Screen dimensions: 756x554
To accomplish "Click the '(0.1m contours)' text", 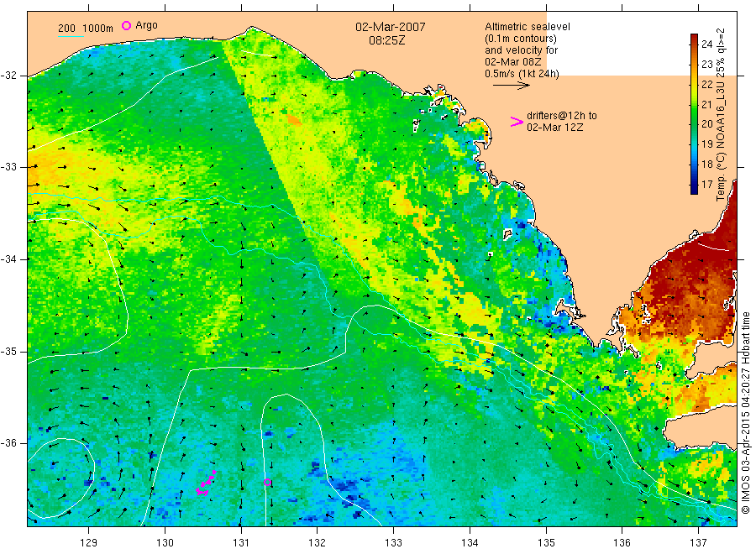I will click(x=521, y=39).
